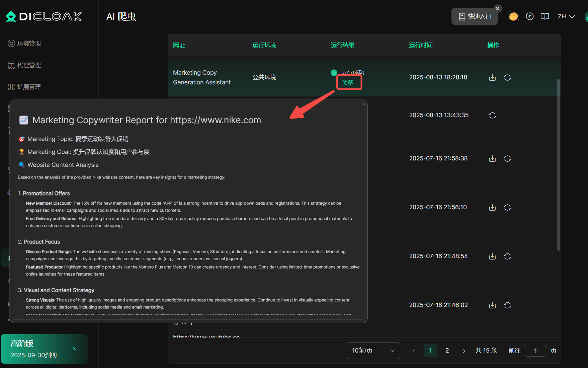Click the 操作 column header
This screenshot has height=368, width=588.
coord(493,45)
